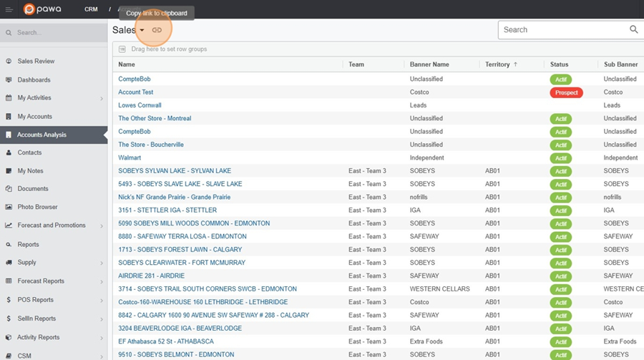
Task: Click the SellIn Reports dollar icon
Action: tap(9, 318)
